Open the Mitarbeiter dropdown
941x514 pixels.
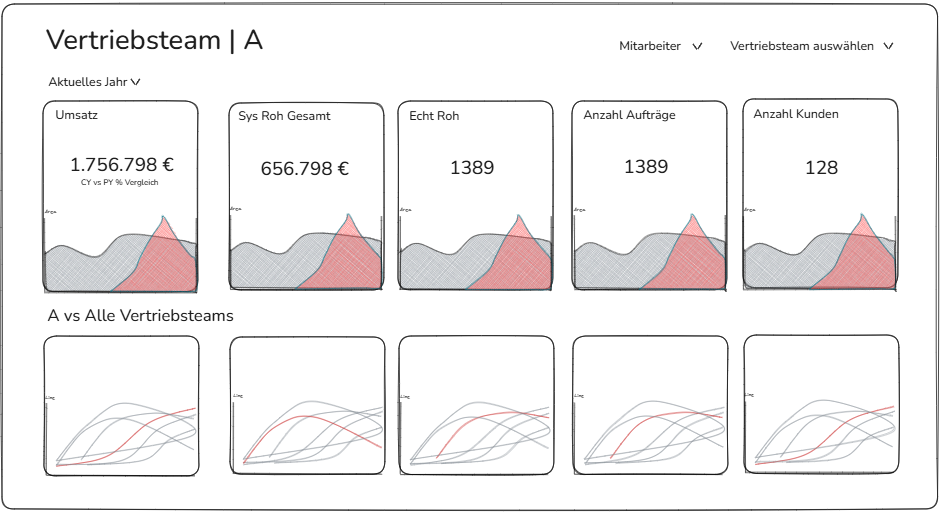pyautogui.click(x=660, y=46)
